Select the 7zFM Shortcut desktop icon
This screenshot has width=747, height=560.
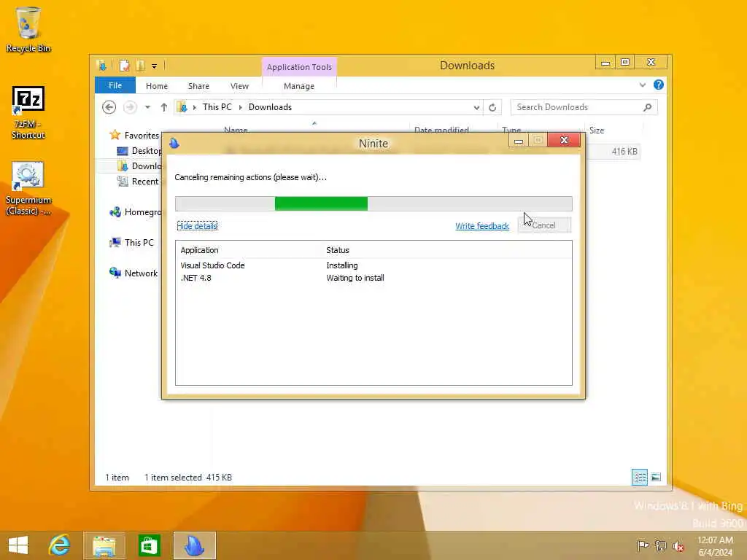click(x=28, y=113)
